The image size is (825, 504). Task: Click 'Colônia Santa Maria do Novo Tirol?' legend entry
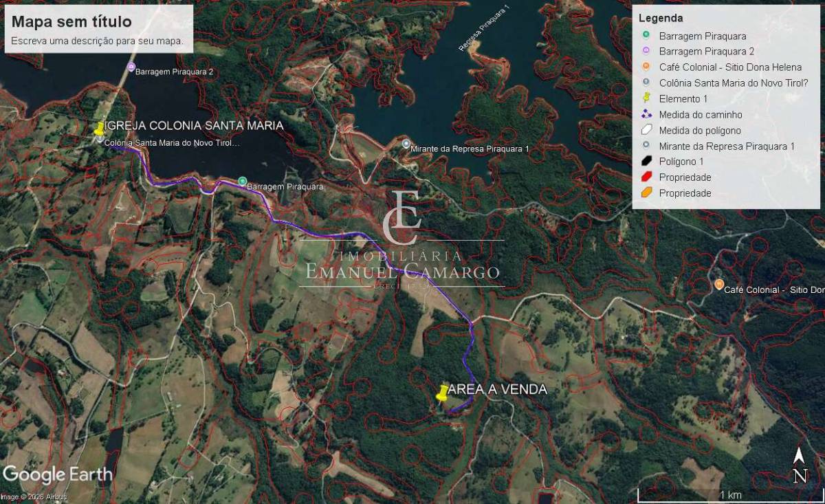coord(733,83)
